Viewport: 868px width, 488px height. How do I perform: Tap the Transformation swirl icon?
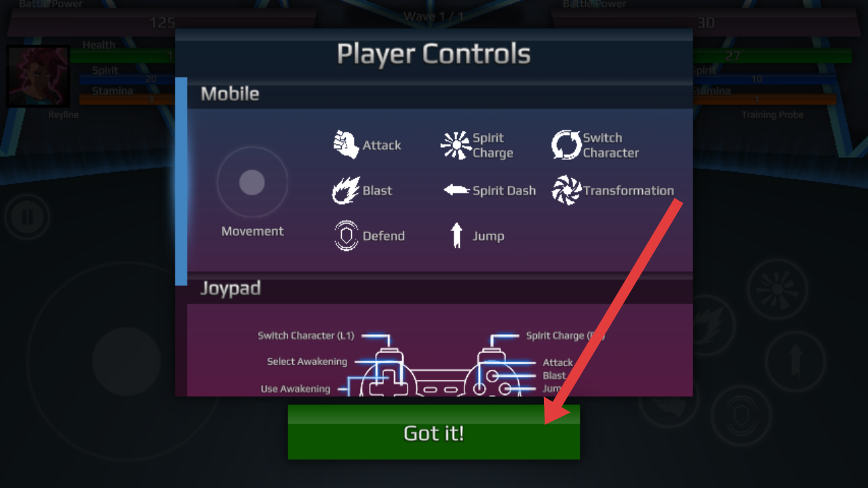(566, 190)
